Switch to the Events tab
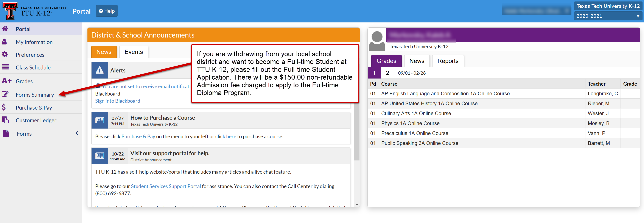This screenshot has height=223, width=644. point(134,52)
